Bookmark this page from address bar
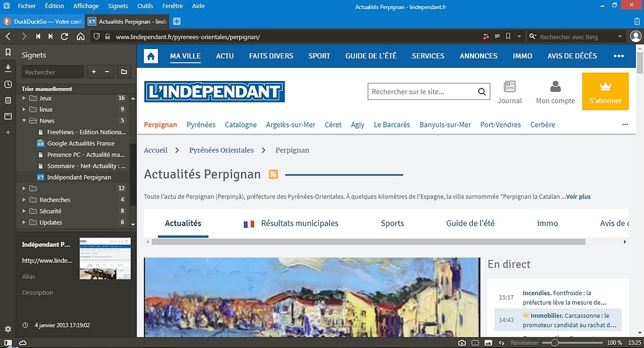The height and width of the screenshot is (348, 644). 508,36
